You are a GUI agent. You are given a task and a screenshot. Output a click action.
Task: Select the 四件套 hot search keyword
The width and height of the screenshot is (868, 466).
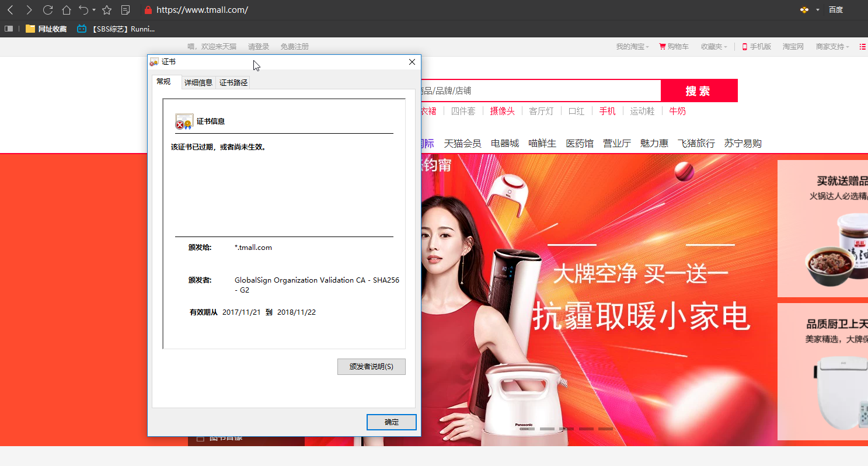pos(463,111)
